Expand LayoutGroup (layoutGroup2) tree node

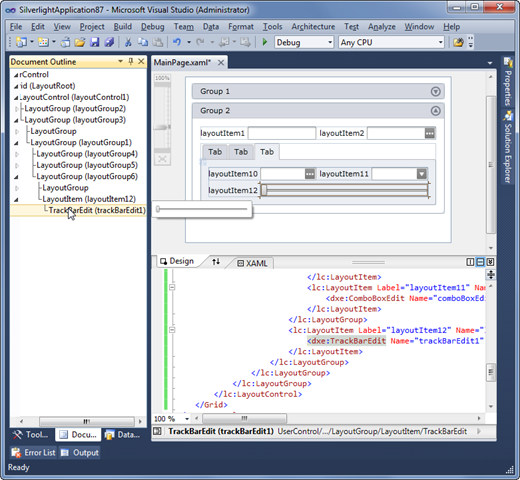(16, 109)
